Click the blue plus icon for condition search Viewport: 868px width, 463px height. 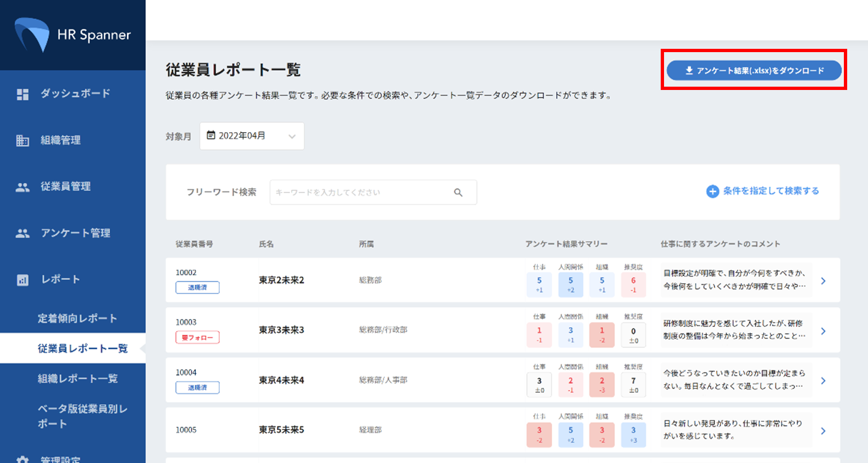click(712, 191)
